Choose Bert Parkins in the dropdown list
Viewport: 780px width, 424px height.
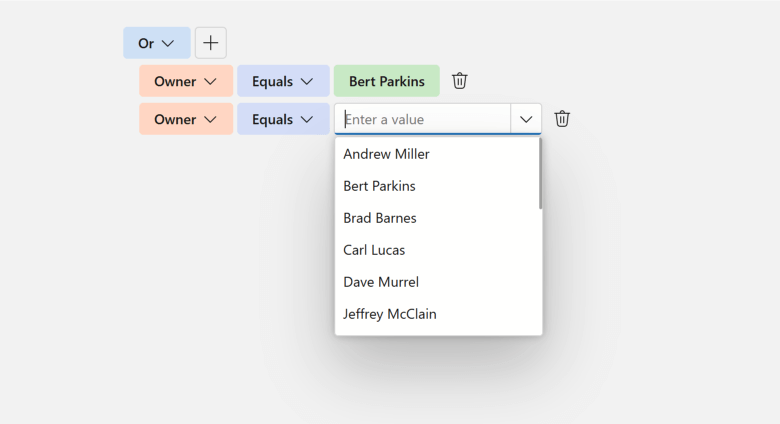(x=379, y=186)
